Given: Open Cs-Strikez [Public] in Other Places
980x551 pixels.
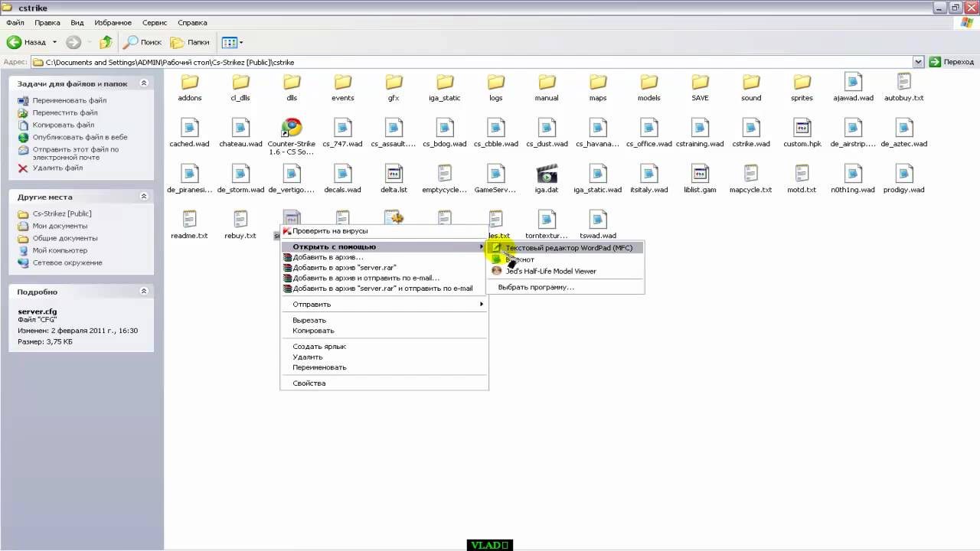Looking at the screenshot, I should (62, 214).
